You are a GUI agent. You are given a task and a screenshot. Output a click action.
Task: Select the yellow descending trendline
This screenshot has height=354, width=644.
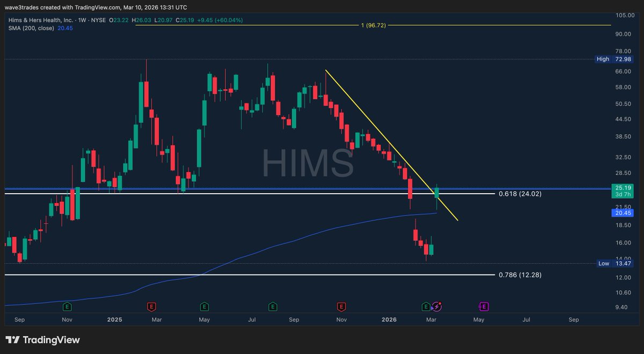pyautogui.click(x=391, y=145)
